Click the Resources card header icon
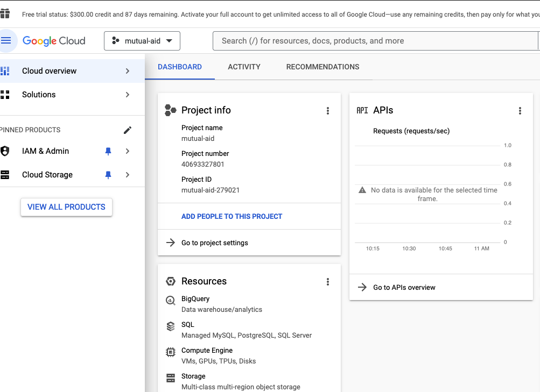Viewport: 540px width, 392px height. tap(171, 281)
